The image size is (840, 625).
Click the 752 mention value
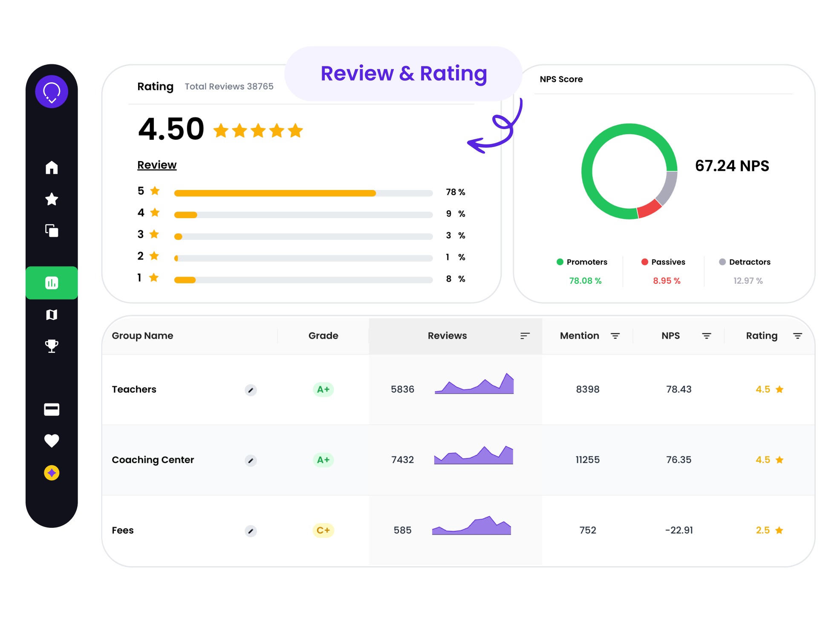[x=588, y=530]
